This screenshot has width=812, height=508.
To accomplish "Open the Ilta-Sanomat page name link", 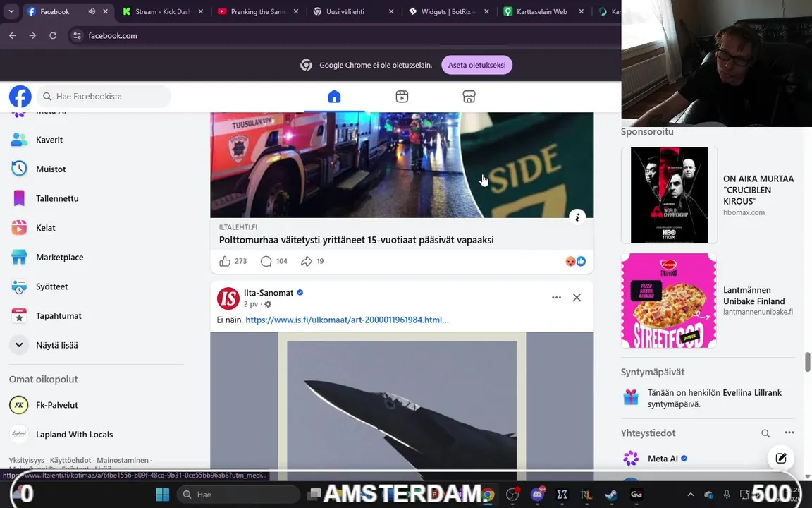I will tap(269, 292).
